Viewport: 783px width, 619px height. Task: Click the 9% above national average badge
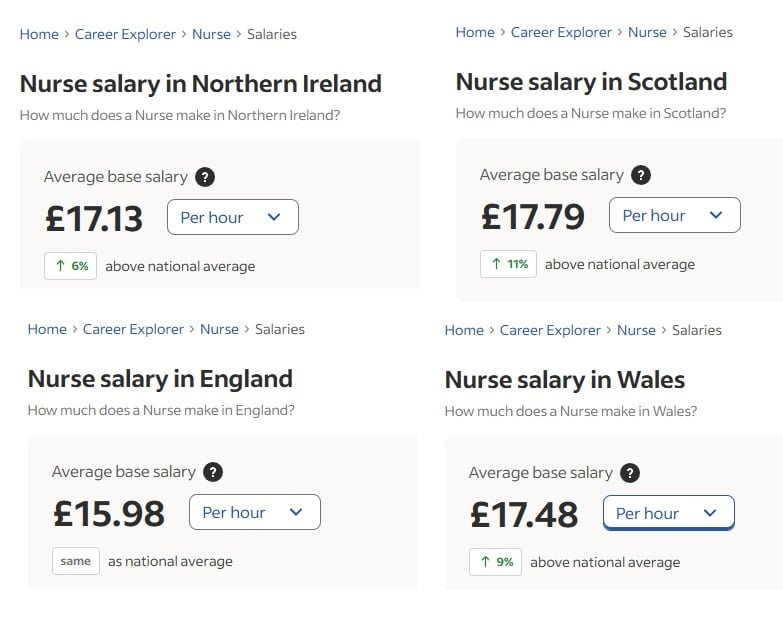[495, 562]
